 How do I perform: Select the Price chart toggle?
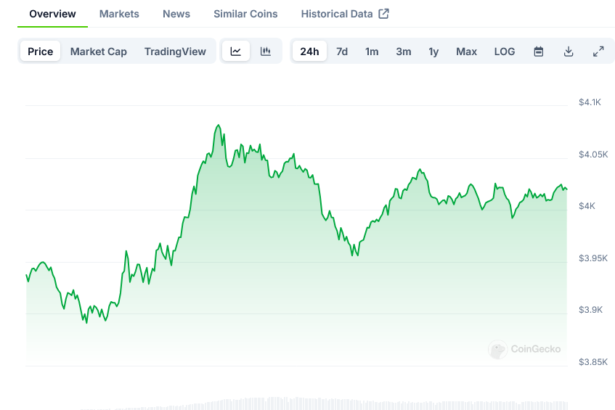pos(41,51)
